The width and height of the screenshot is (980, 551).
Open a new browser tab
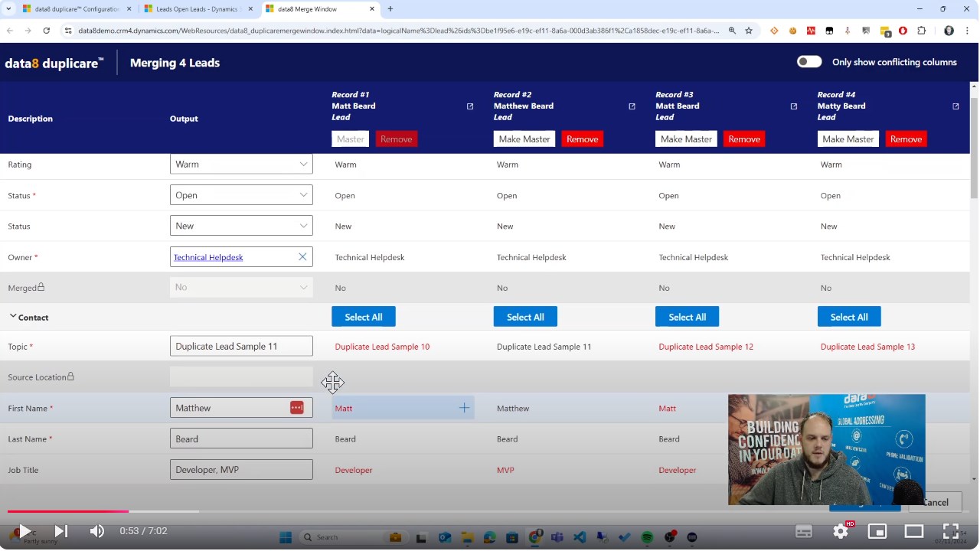coord(390,9)
